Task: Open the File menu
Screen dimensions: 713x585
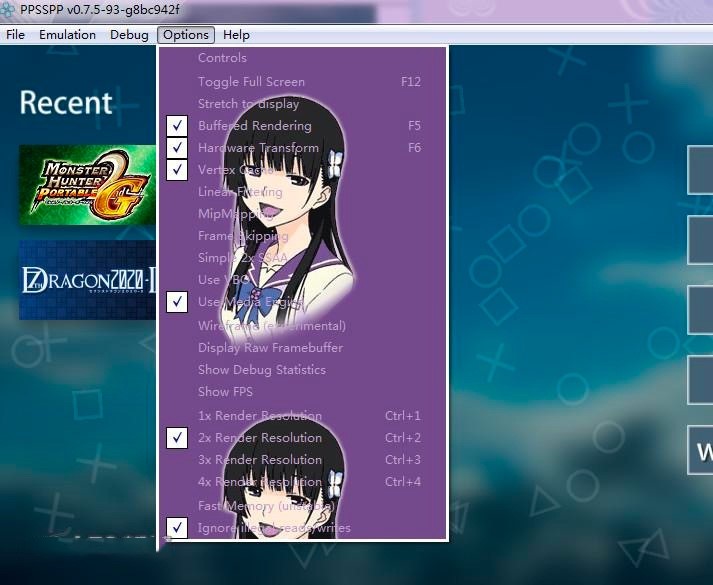Action: coord(15,35)
